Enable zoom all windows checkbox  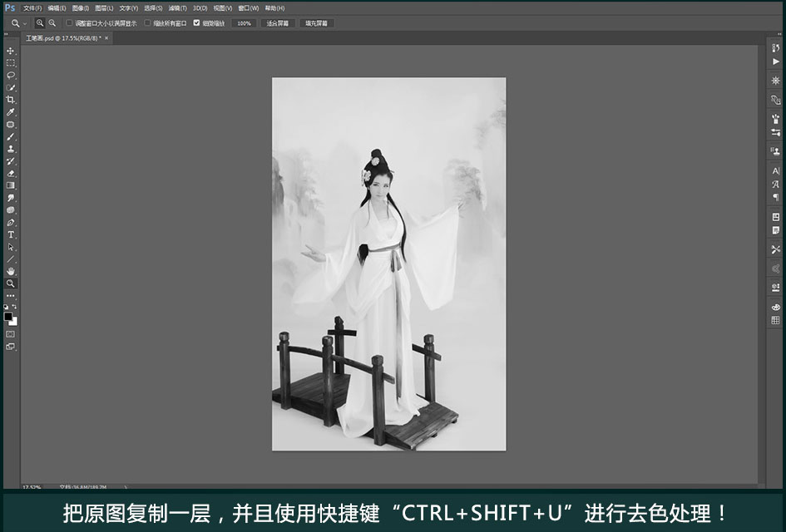(x=147, y=23)
